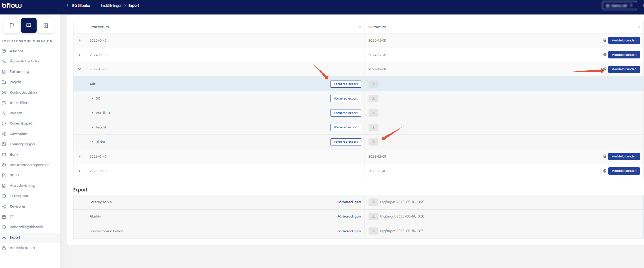This screenshot has height=268, width=644.
Task: Download the Ver. lista export file
Action: pos(373,113)
